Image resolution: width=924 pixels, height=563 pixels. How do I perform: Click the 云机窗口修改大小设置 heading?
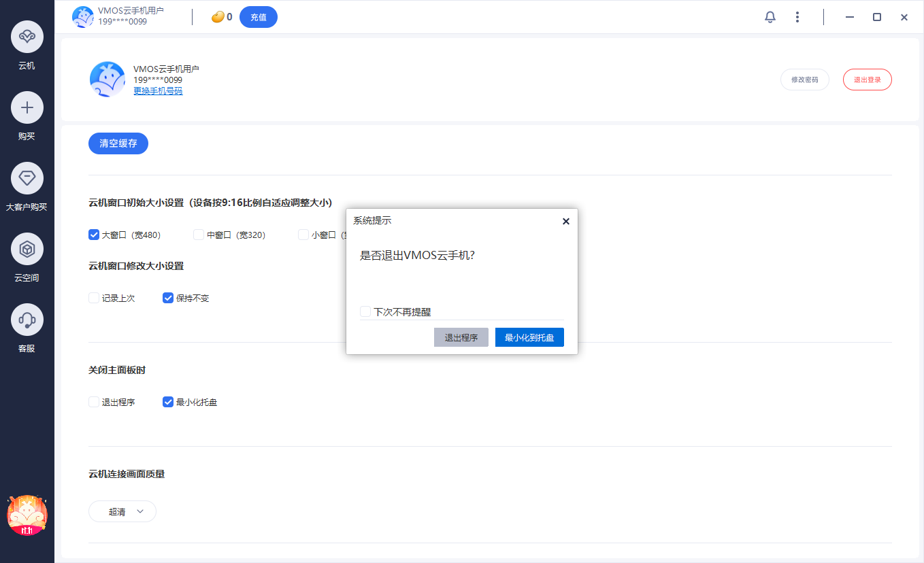click(136, 266)
